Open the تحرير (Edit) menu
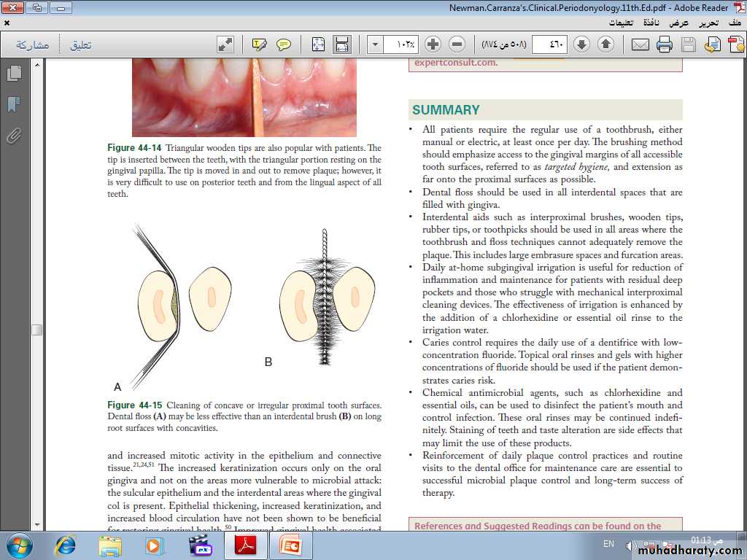The height and width of the screenshot is (560, 747). (708, 23)
